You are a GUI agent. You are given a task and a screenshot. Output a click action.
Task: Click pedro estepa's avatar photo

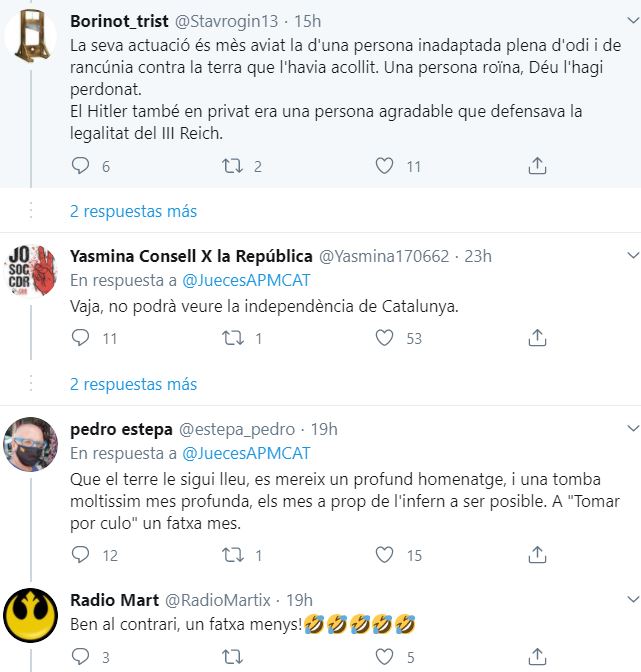coord(31,443)
